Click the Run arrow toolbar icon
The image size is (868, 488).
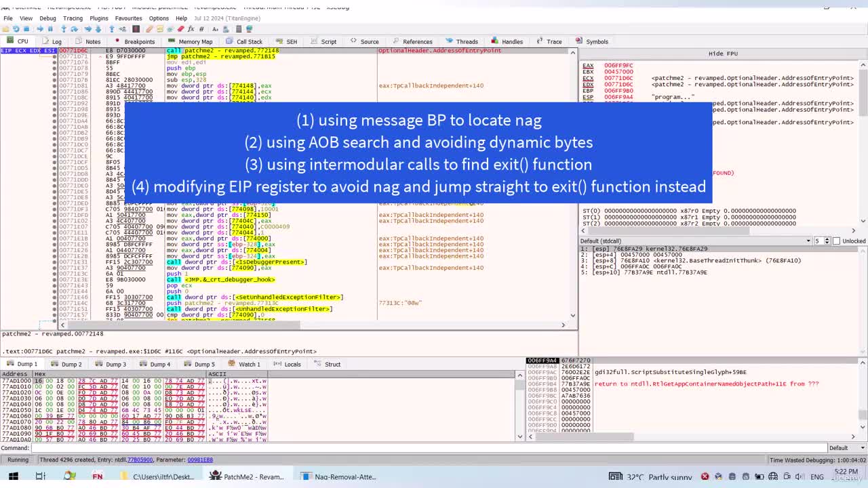coord(40,29)
